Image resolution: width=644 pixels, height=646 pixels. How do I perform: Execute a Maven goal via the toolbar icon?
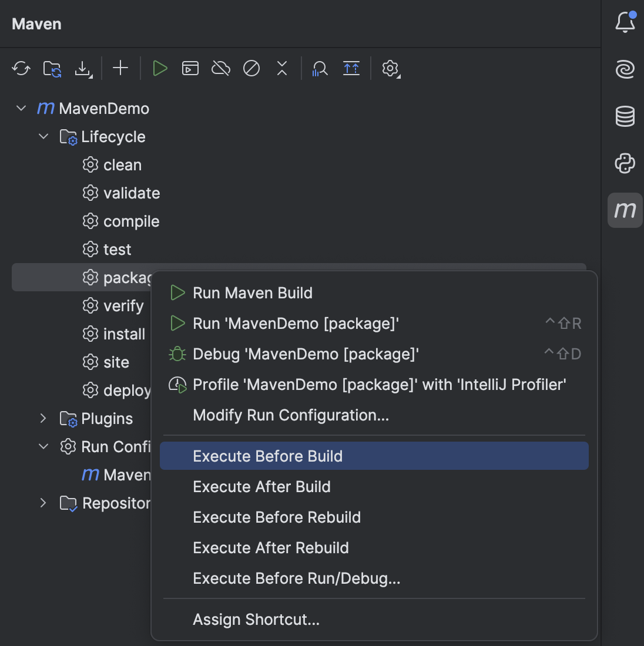point(190,68)
